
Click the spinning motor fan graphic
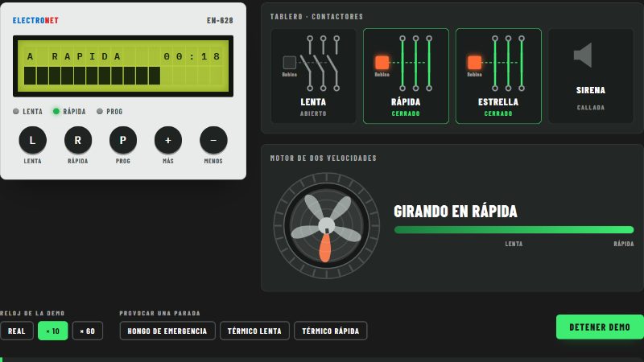point(327,226)
